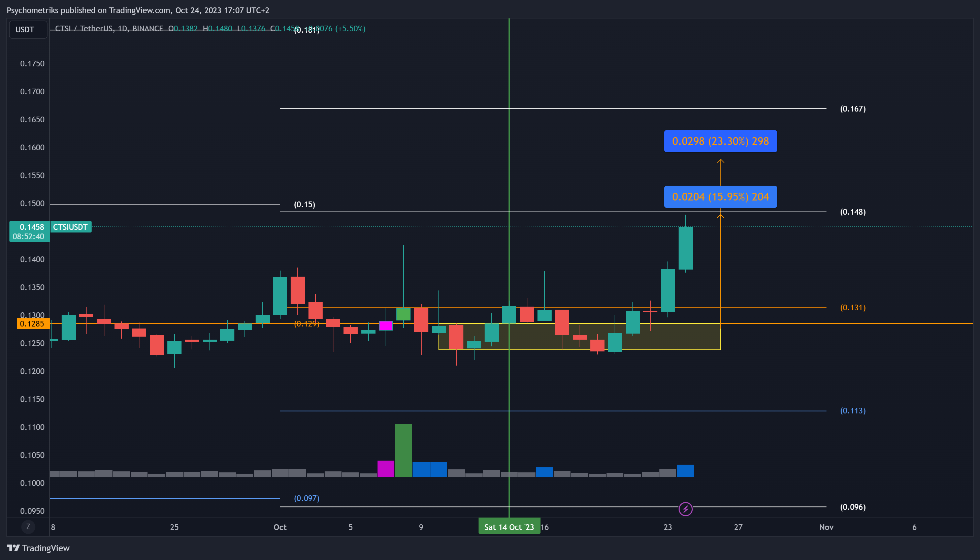Click the latest blue volume bar
The height and width of the screenshot is (560, 980).
[685, 471]
